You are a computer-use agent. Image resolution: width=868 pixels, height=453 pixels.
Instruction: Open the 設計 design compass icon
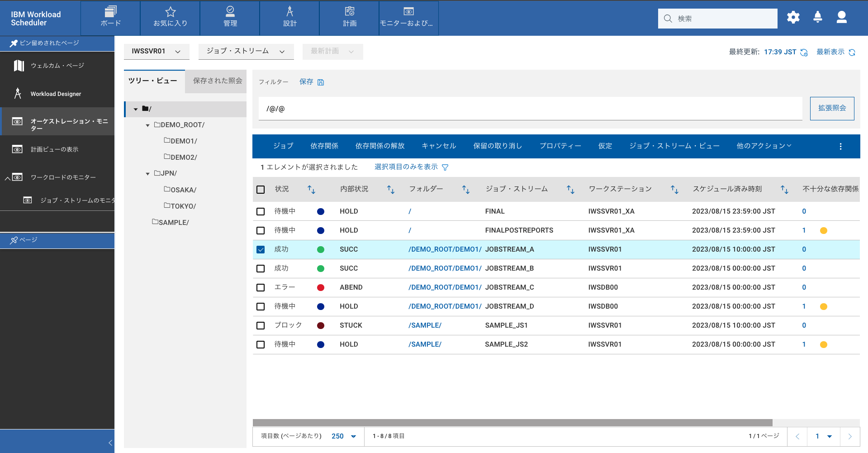[290, 11]
